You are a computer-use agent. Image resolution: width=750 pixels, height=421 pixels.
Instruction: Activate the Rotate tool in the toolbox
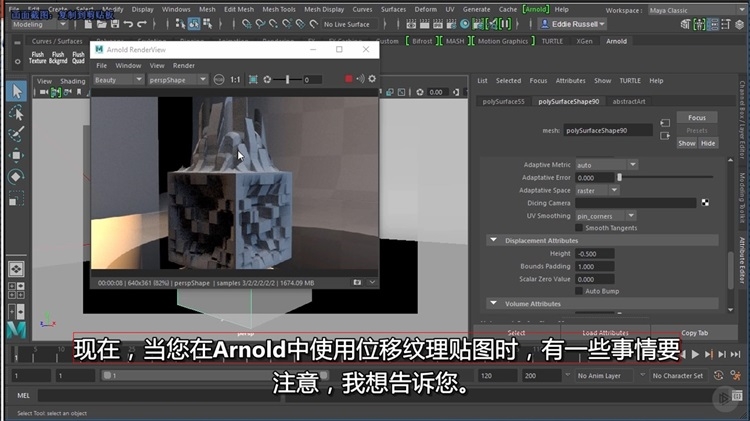(16, 177)
